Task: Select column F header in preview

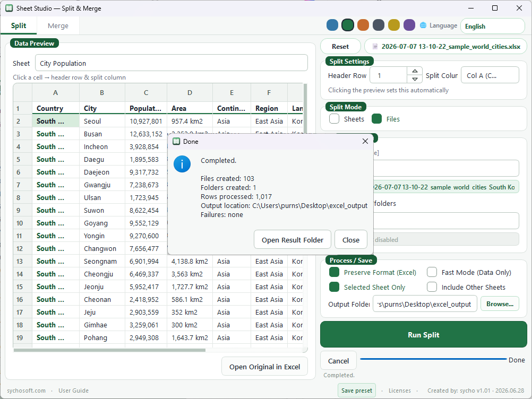Action: point(269,92)
